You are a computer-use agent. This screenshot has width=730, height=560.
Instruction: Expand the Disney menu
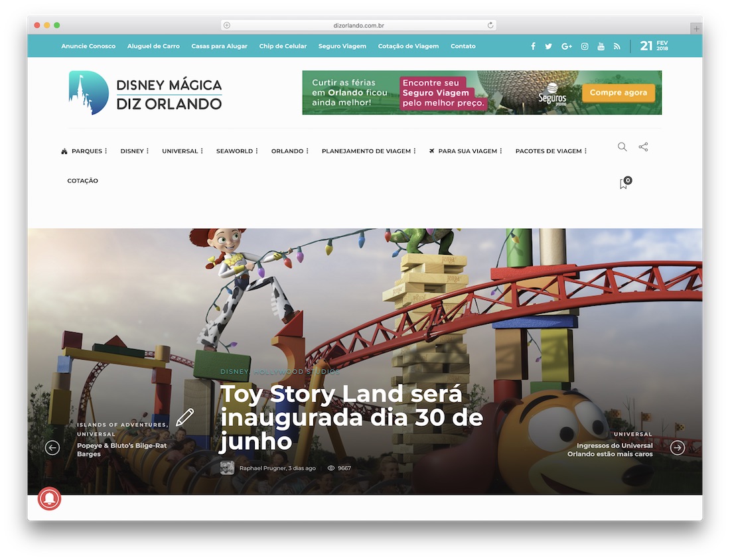[x=135, y=151]
